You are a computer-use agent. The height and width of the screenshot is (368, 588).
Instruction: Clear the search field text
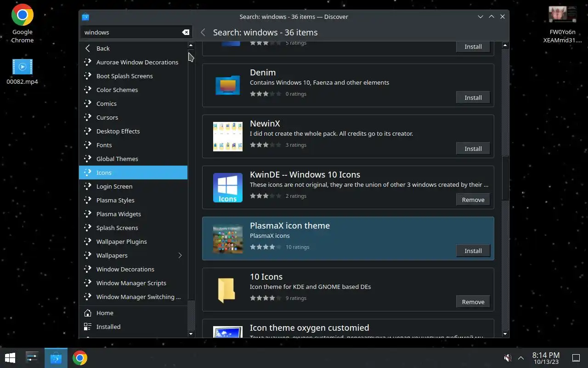click(186, 32)
